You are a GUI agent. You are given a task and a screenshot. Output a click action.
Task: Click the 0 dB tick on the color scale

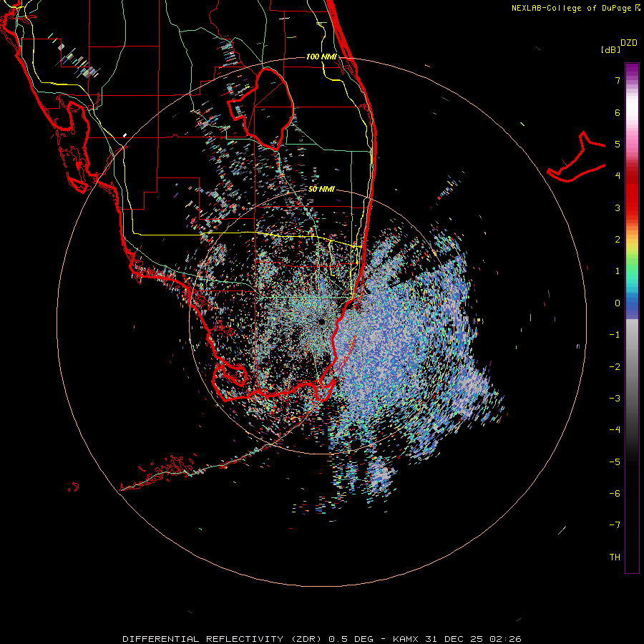coord(618,303)
